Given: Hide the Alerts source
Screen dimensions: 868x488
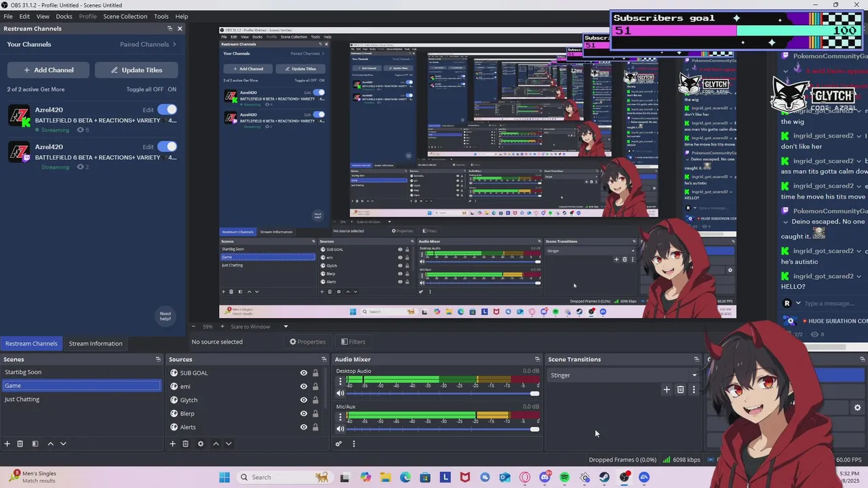Looking at the screenshot, I should pyautogui.click(x=304, y=427).
